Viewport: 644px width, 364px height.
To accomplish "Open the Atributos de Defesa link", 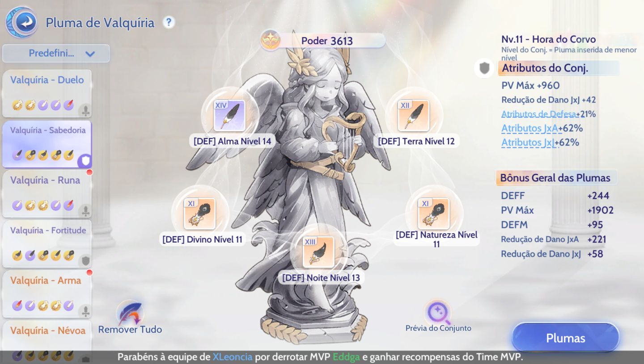I will [538, 114].
